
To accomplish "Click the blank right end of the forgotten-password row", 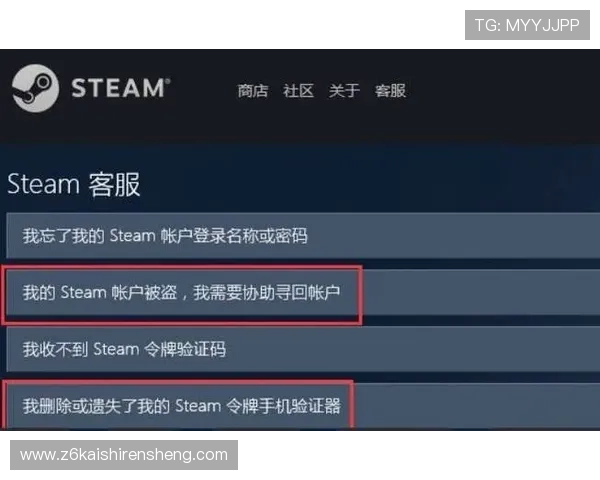I will [453, 236].
